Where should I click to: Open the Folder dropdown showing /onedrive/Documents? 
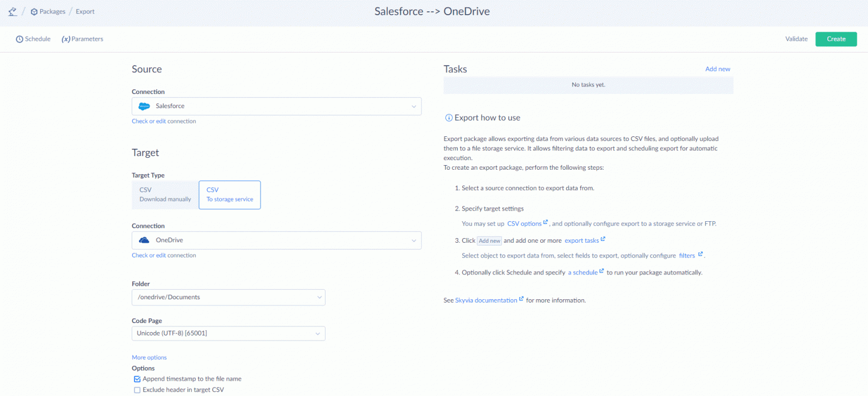[x=318, y=297]
